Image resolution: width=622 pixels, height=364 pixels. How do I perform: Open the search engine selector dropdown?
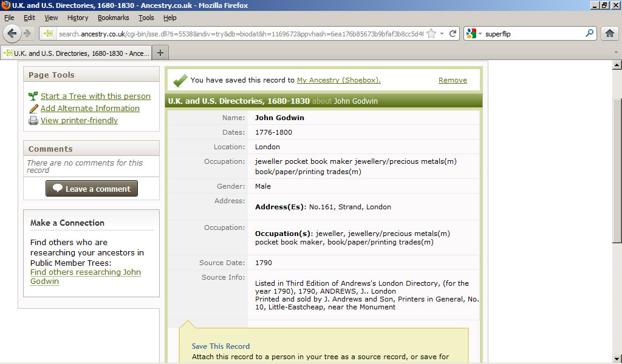480,33
